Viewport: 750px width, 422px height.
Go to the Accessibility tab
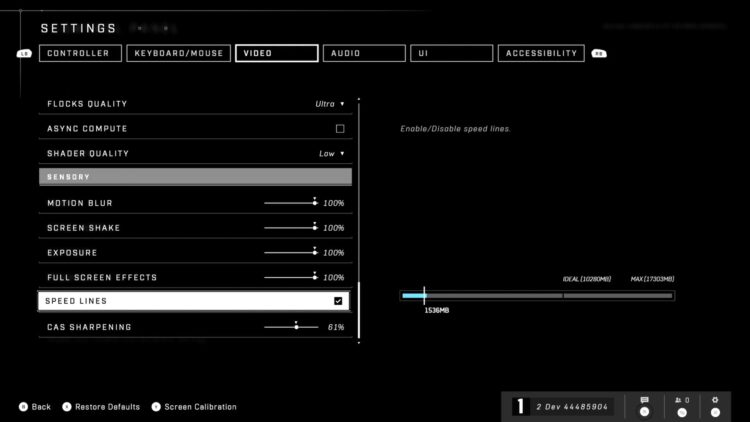pyautogui.click(x=541, y=53)
